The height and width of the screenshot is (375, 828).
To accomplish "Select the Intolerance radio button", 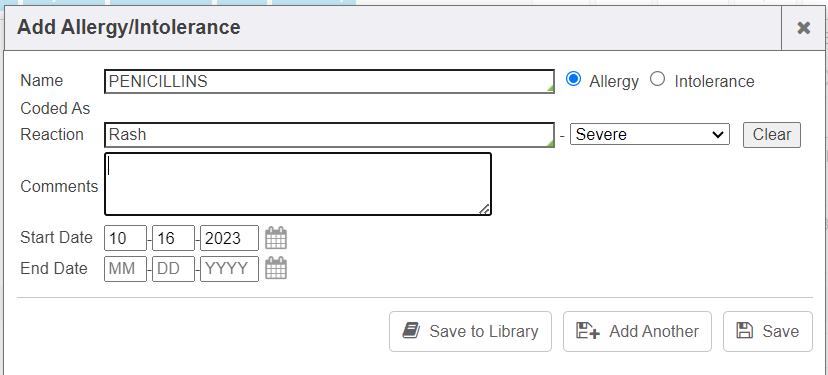I will tap(657, 80).
